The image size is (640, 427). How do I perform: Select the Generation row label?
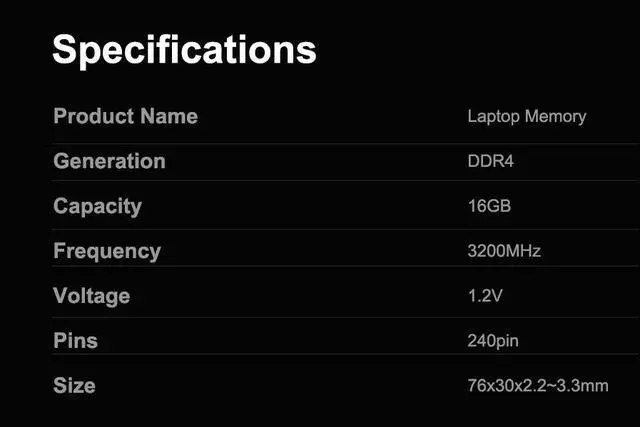pyautogui.click(x=109, y=161)
